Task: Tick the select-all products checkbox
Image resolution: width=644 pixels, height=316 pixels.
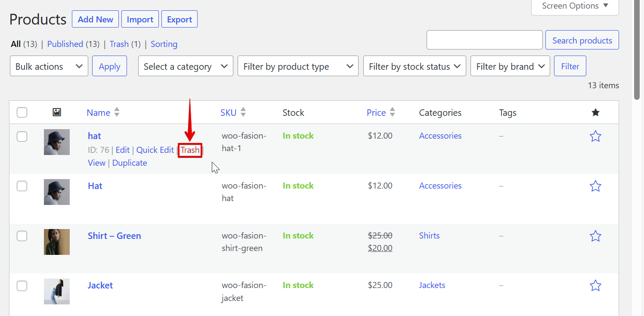Action: coord(22,112)
